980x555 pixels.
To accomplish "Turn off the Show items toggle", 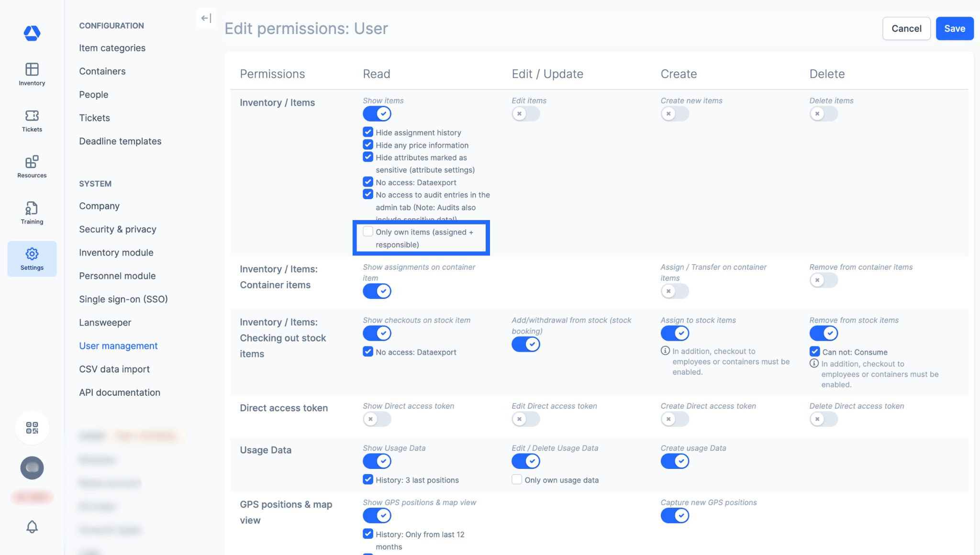I will click(x=377, y=114).
